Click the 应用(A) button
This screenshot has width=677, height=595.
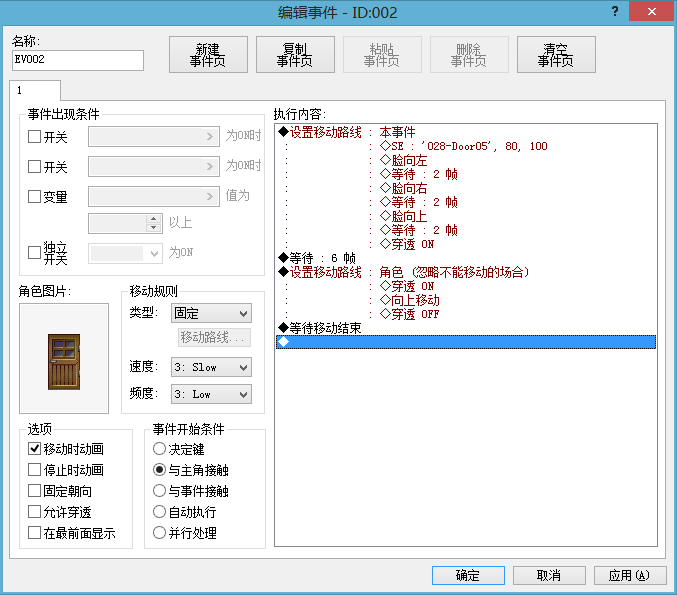coord(630,576)
